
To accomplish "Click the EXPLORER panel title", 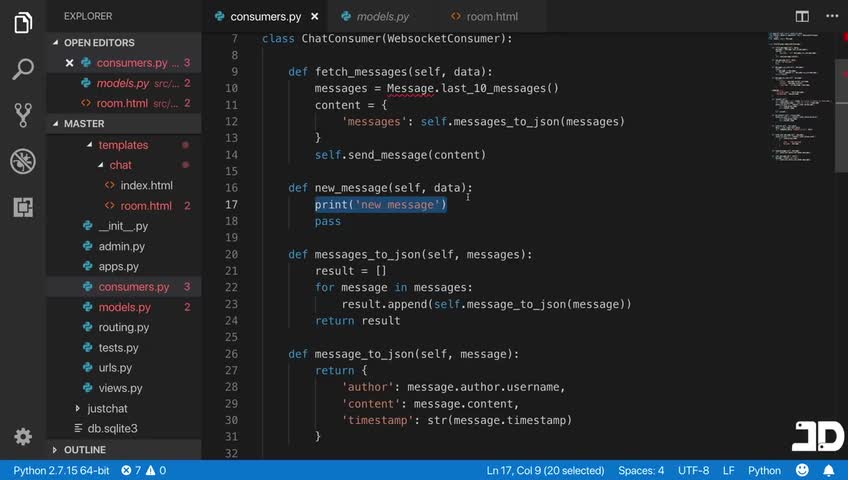I will (88, 16).
